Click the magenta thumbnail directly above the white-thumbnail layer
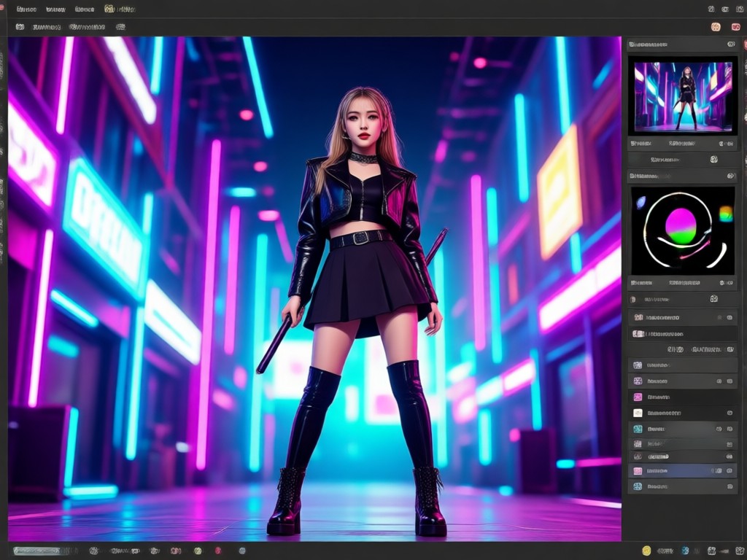The image size is (747, 560). 638,397
